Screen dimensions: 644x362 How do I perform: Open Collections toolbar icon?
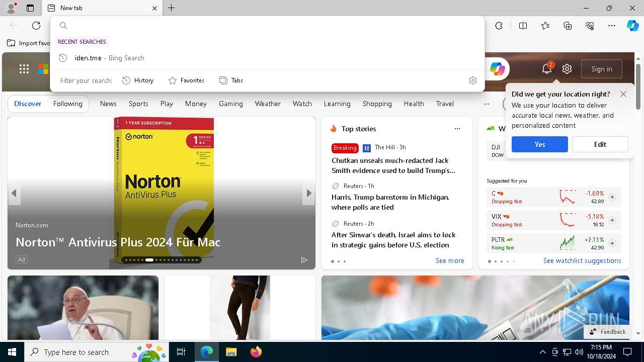tap(568, 26)
